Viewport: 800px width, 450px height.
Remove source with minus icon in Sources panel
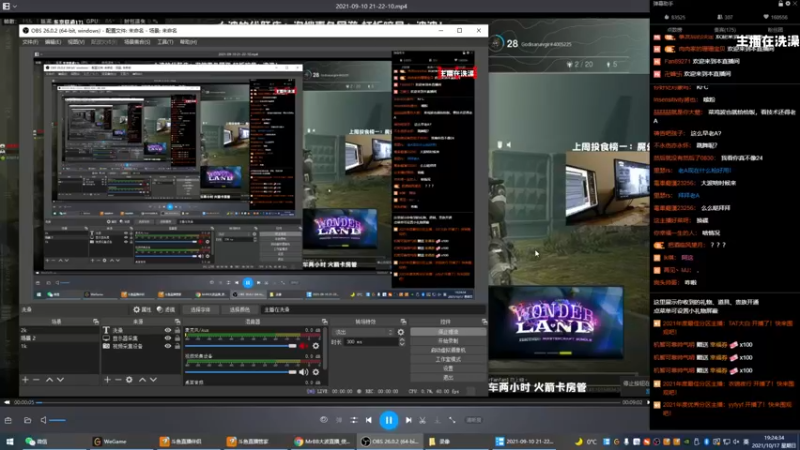pyautogui.click(x=118, y=380)
